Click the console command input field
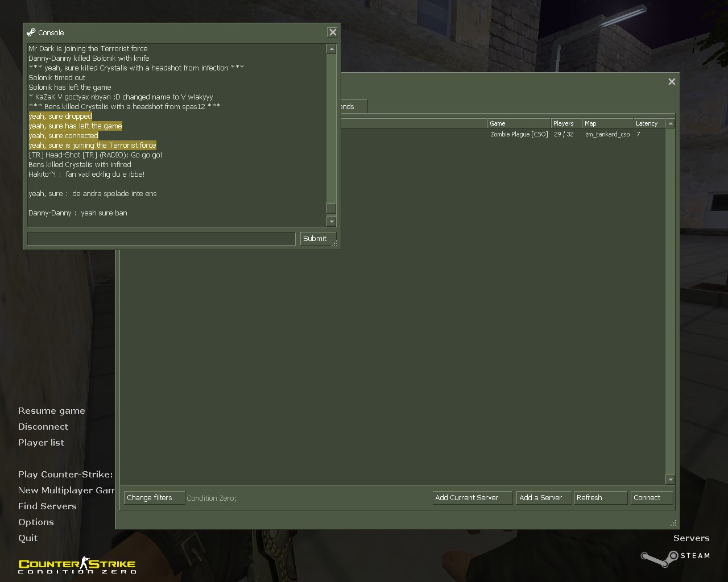This screenshot has height=582, width=728. (161, 239)
